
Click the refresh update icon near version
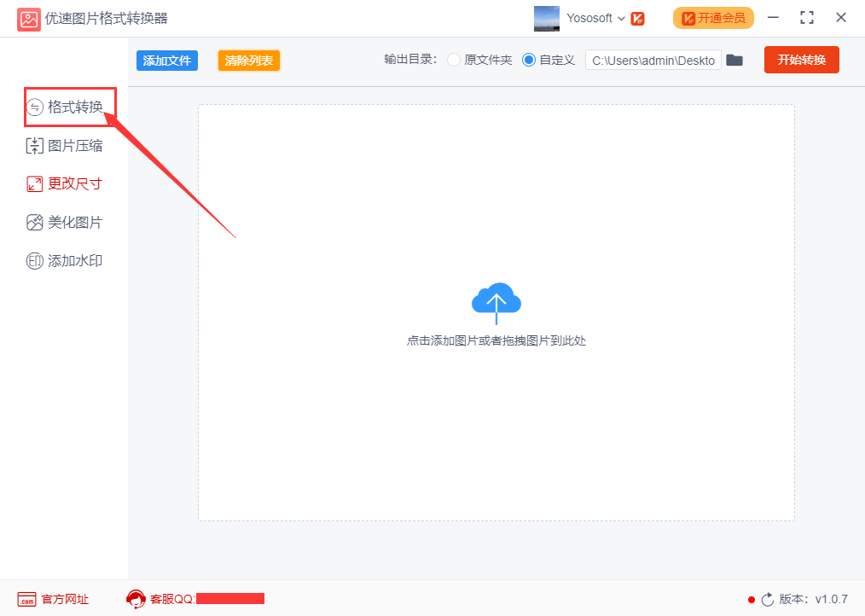[768, 600]
